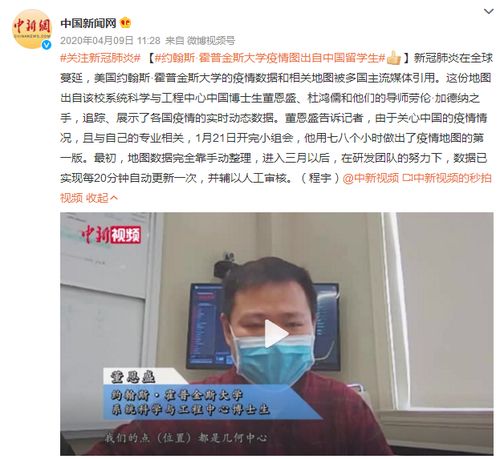The width and height of the screenshot is (500, 459).
Task: Open the @中新视频 mention
Action: click(x=371, y=178)
